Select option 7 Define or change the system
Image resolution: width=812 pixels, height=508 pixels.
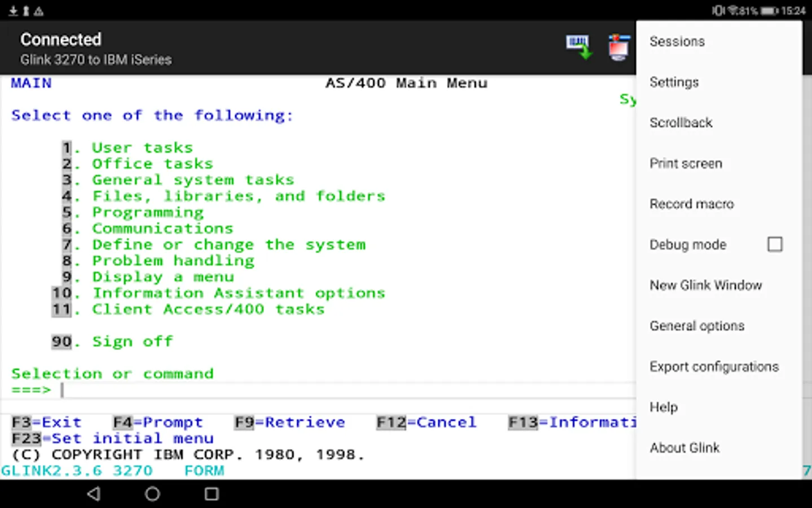coord(214,245)
